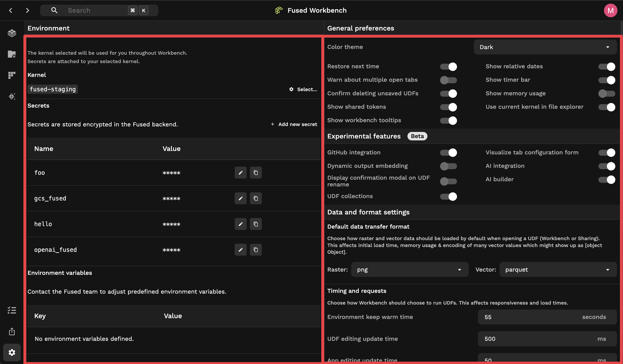
Task: Click the secrets Name column header
Action: [44, 149]
